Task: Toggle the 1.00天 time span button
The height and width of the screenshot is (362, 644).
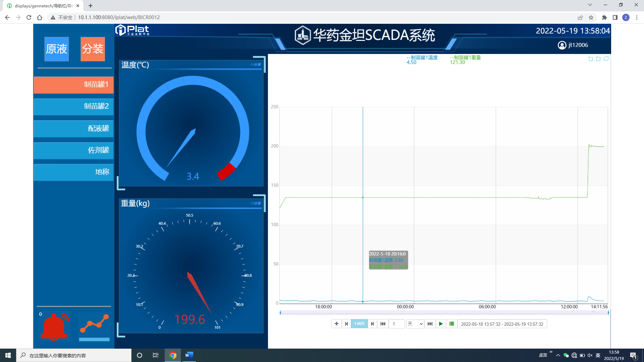Action: point(359,324)
